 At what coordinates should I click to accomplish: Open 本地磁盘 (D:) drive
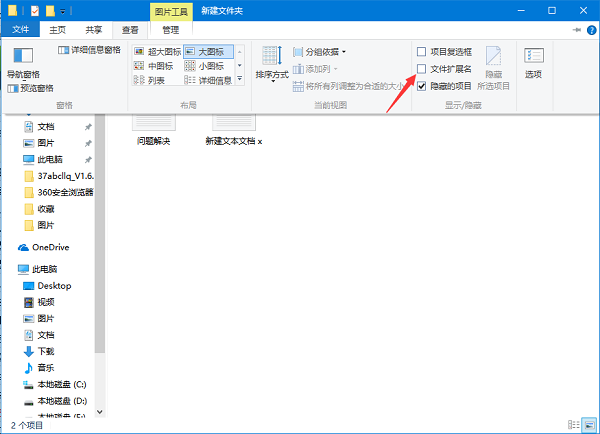coord(56,401)
